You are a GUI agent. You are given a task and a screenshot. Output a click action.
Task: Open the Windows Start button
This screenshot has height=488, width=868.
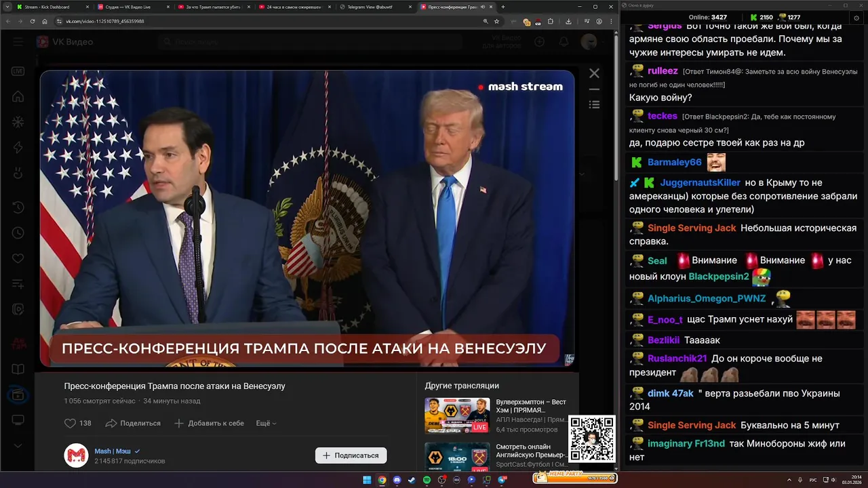(367, 480)
